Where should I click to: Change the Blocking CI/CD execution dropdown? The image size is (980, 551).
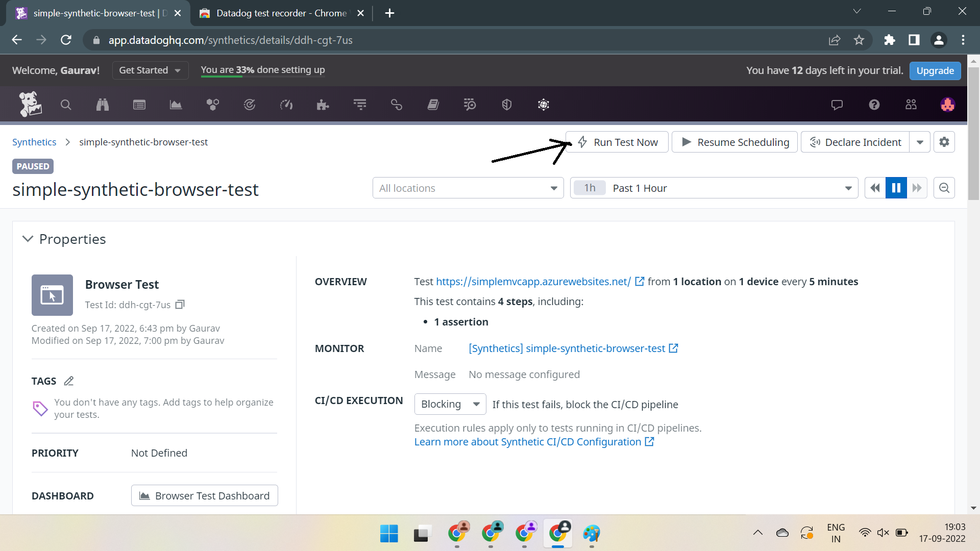tap(450, 404)
